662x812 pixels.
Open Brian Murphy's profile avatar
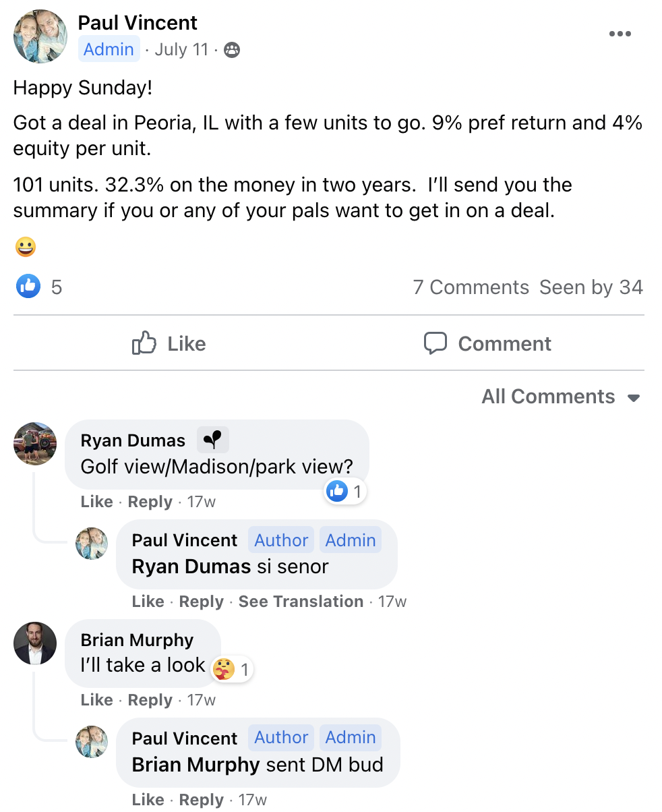tap(35, 643)
